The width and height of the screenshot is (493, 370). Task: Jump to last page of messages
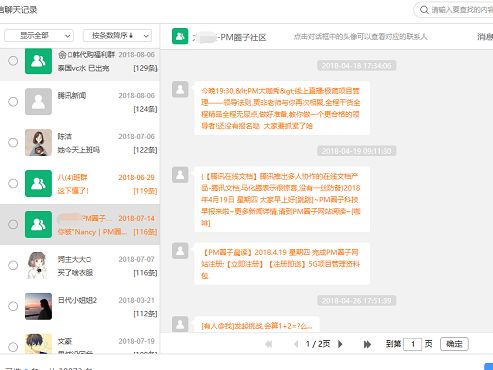(x=367, y=344)
